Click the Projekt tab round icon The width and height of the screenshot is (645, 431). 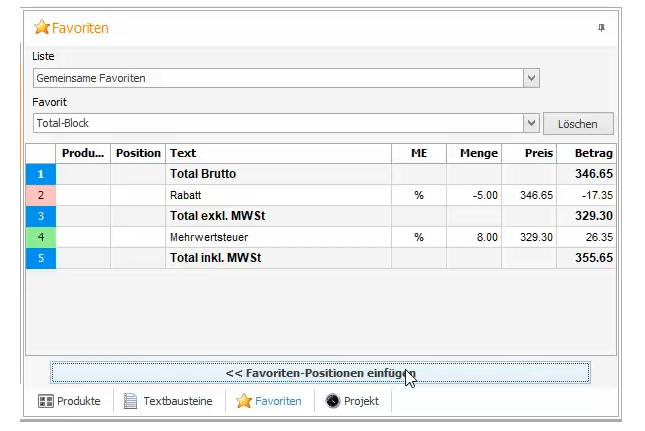(x=333, y=401)
